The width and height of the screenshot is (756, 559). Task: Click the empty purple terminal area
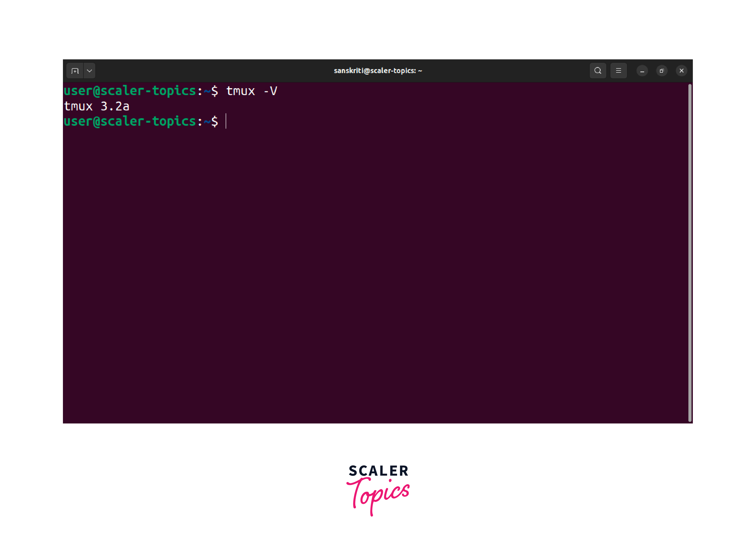click(x=372, y=271)
